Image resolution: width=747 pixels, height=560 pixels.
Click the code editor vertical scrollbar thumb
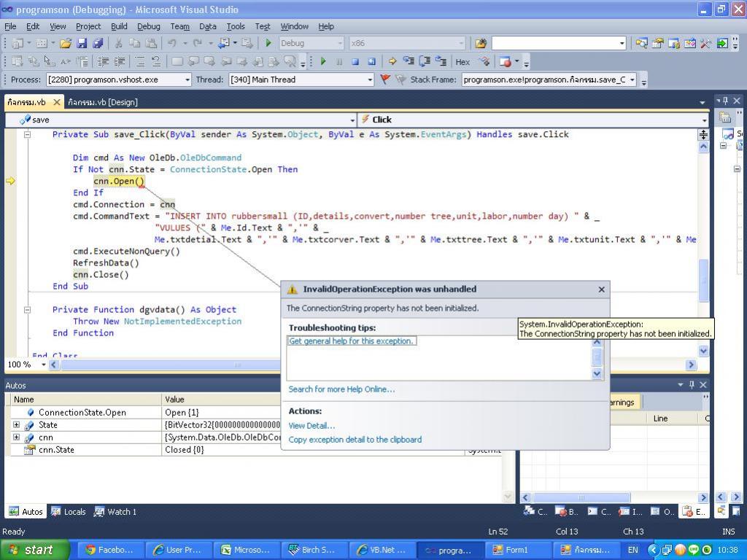point(704,280)
